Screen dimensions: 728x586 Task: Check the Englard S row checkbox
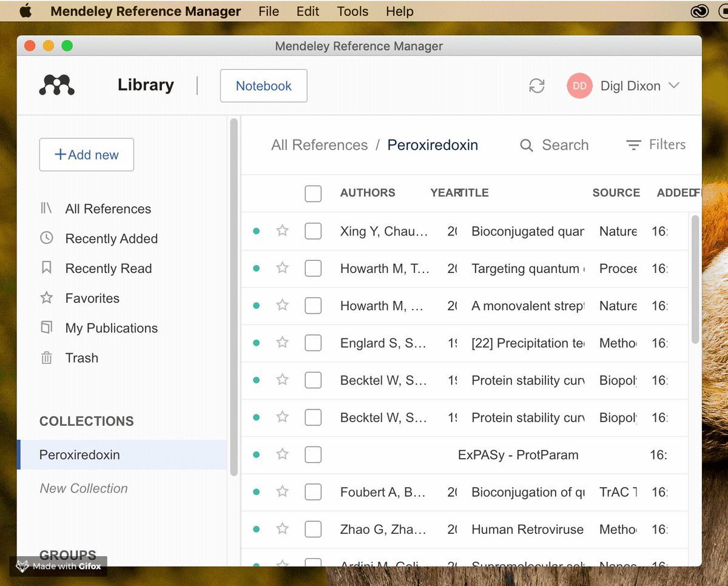[313, 343]
